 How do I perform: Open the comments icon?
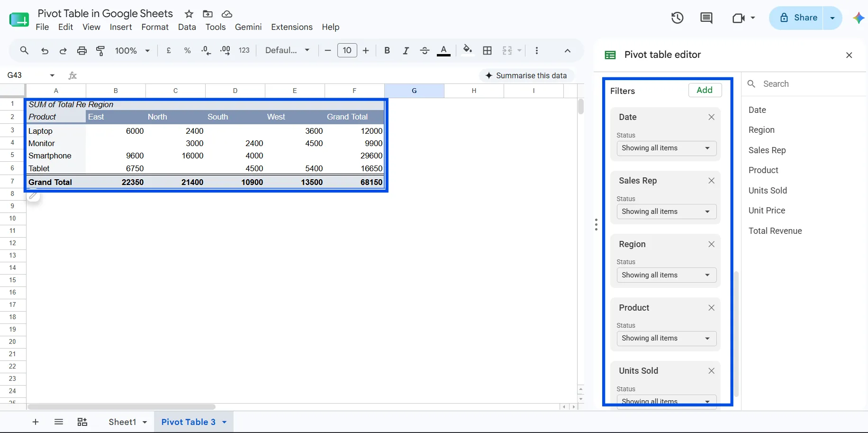click(x=706, y=18)
